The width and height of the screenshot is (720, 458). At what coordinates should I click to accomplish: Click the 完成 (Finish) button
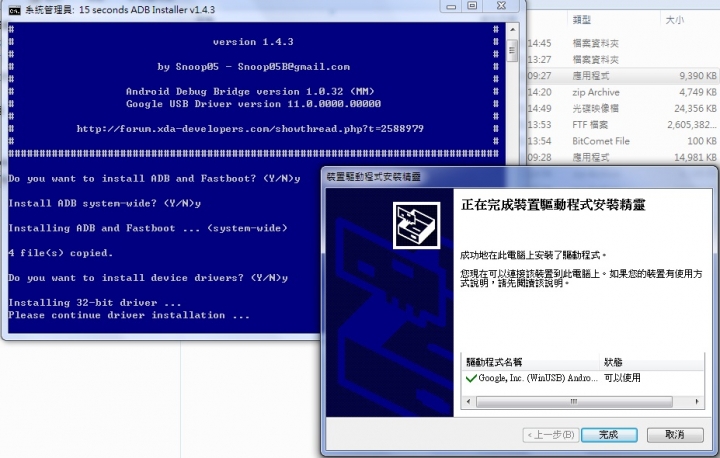click(609, 435)
